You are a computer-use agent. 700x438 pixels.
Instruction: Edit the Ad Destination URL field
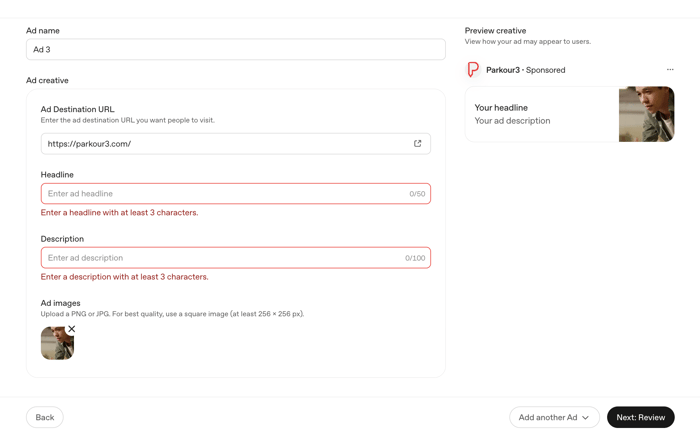[x=236, y=144]
